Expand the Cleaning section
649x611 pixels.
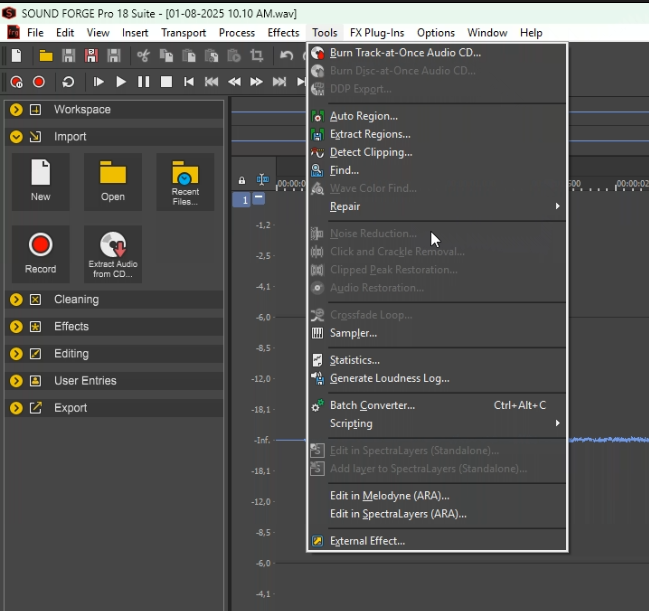(x=17, y=299)
